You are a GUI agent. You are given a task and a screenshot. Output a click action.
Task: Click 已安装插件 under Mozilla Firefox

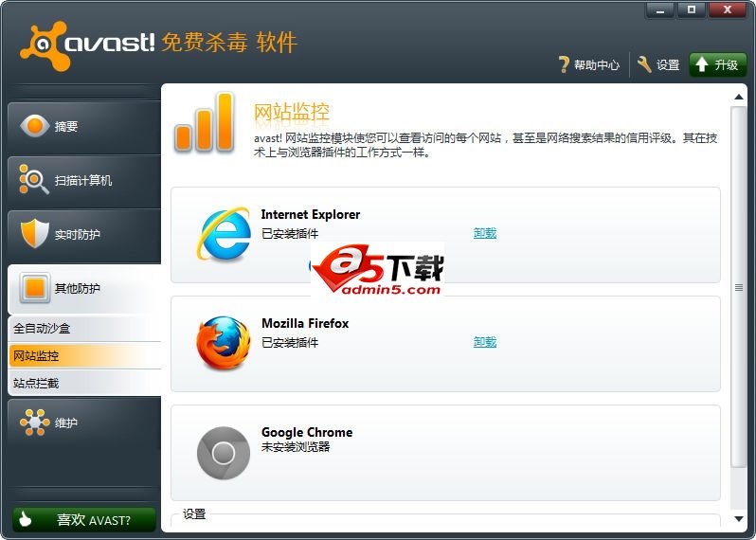(290, 342)
